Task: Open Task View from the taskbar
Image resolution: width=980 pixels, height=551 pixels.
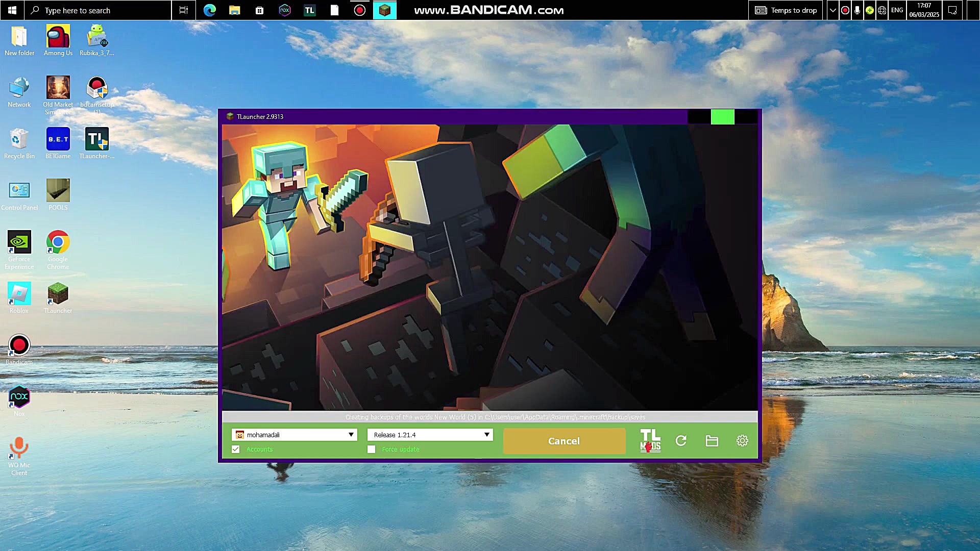Action: point(184,10)
